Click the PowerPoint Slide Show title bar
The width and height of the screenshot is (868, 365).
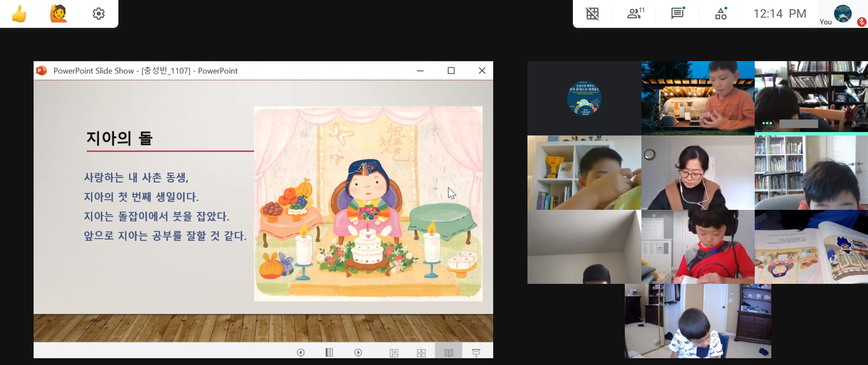click(x=220, y=71)
